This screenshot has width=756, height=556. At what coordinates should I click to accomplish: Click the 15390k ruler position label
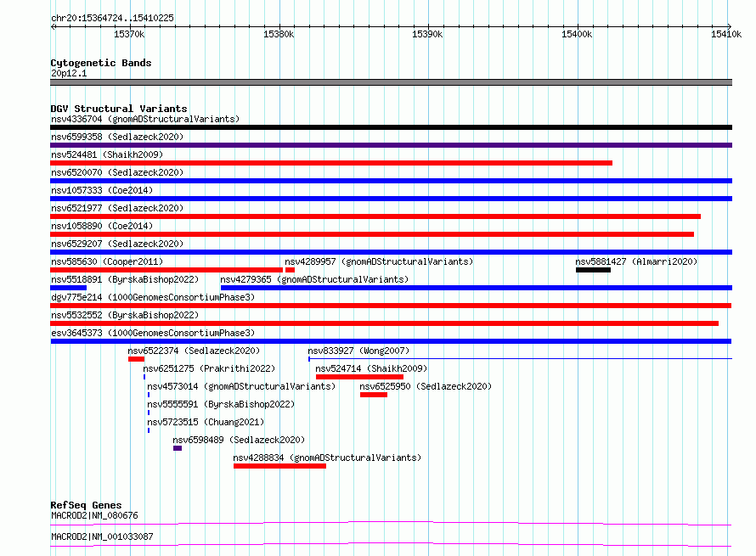[x=427, y=34]
